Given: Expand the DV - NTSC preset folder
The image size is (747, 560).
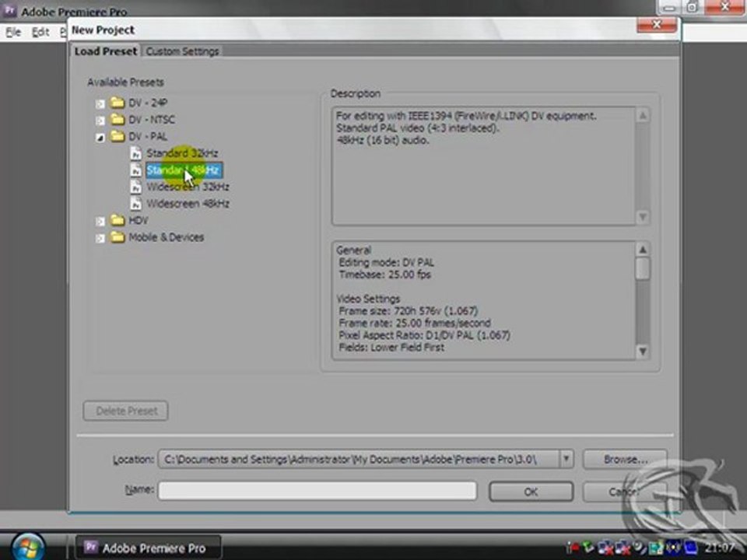Looking at the screenshot, I should [x=100, y=120].
